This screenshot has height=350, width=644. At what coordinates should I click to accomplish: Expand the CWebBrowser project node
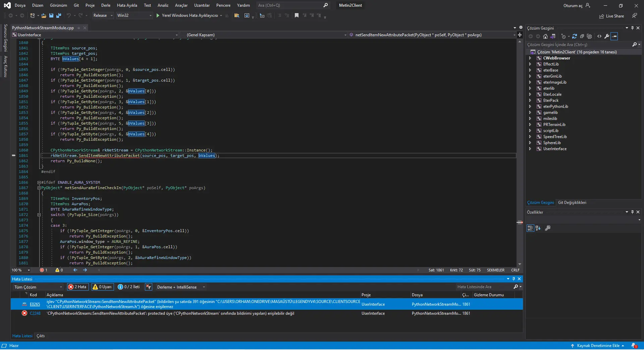pos(530,58)
